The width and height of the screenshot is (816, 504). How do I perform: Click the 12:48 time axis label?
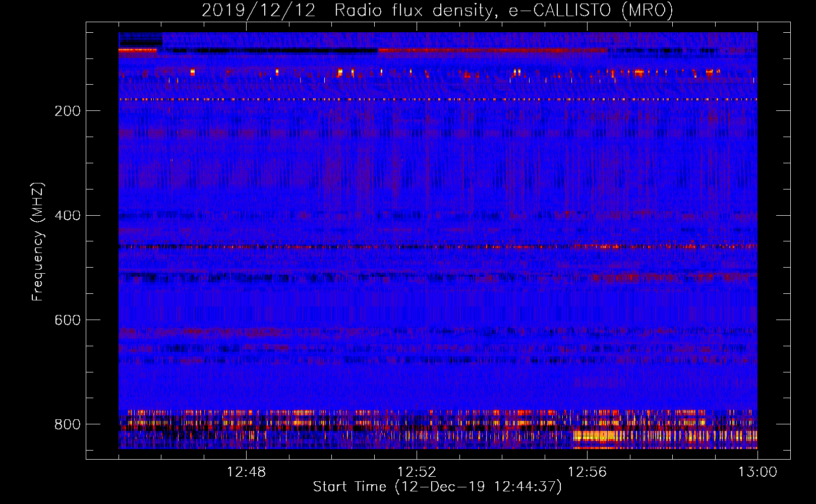click(x=246, y=472)
